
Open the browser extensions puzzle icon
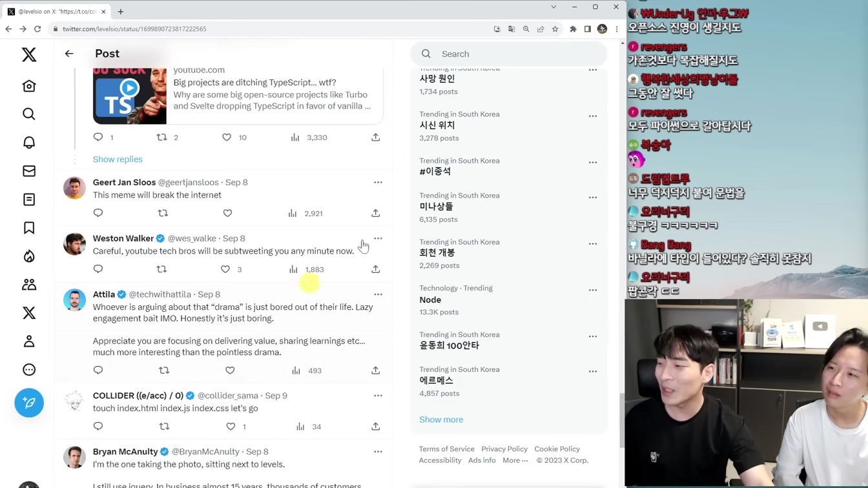point(573,29)
